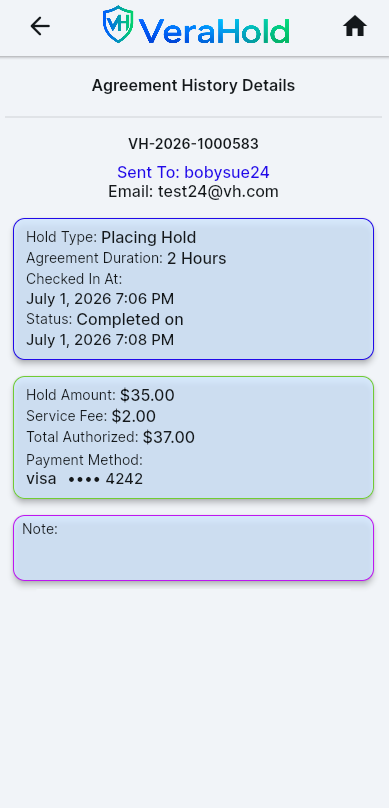Screen dimensions: 389x808
Task: Open the Sent To: bobysue24 link
Action: (x=193, y=172)
